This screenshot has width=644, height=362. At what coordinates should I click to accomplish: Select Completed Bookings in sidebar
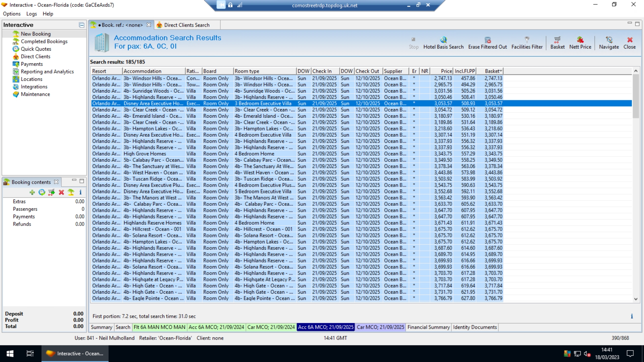[44, 42]
